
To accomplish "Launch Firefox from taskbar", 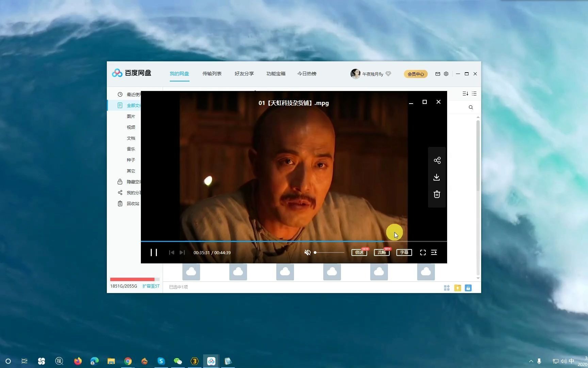I will click(x=78, y=361).
